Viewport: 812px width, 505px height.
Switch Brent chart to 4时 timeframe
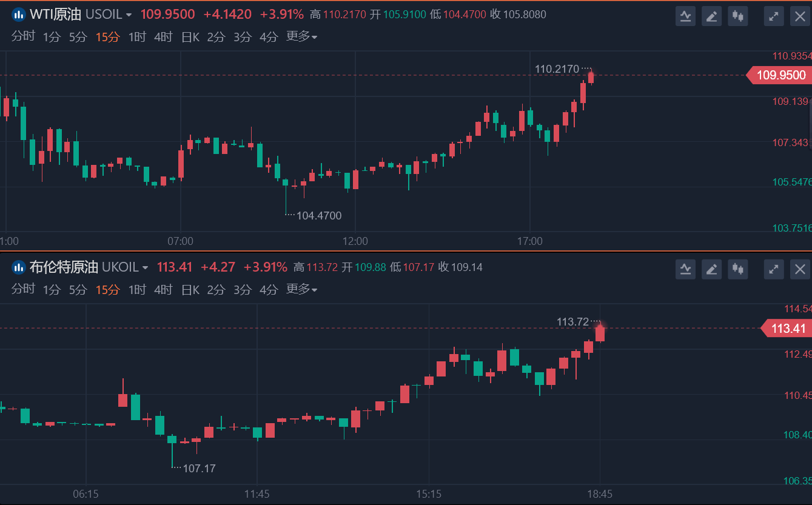point(163,290)
